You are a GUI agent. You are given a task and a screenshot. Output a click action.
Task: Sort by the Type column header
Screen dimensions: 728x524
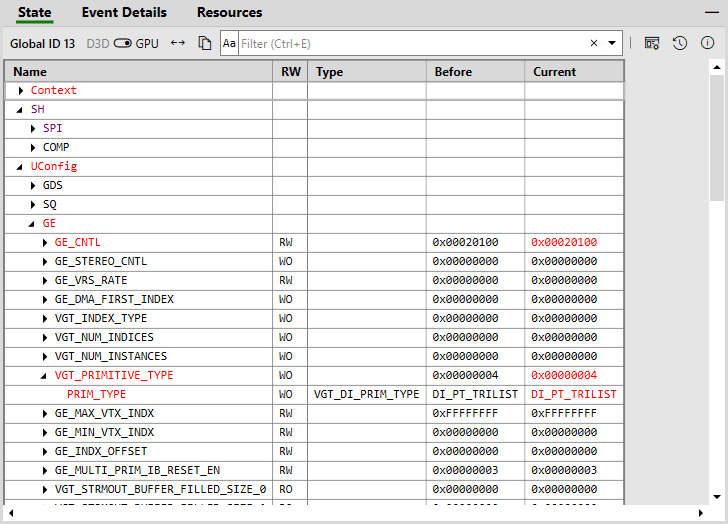point(367,72)
